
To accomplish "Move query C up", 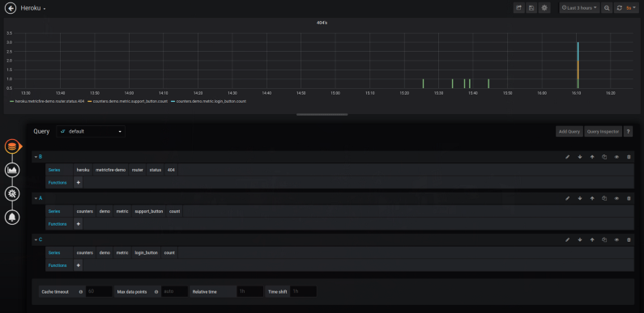I will tap(592, 239).
